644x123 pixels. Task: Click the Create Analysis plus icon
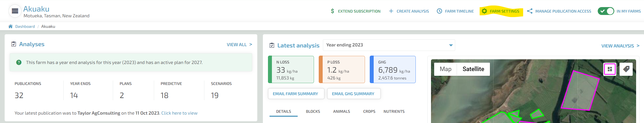tap(391, 11)
